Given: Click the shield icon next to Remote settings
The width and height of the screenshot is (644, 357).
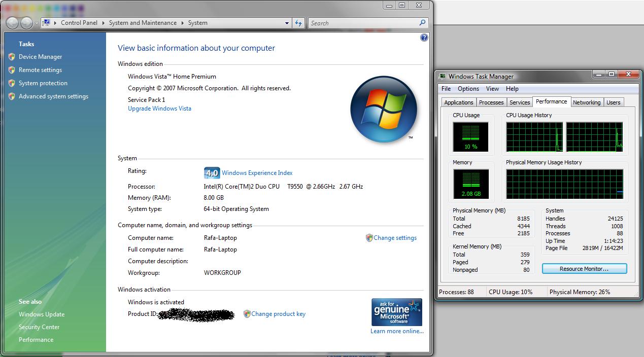Looking at the screenshot, I should tap(12, 70).
